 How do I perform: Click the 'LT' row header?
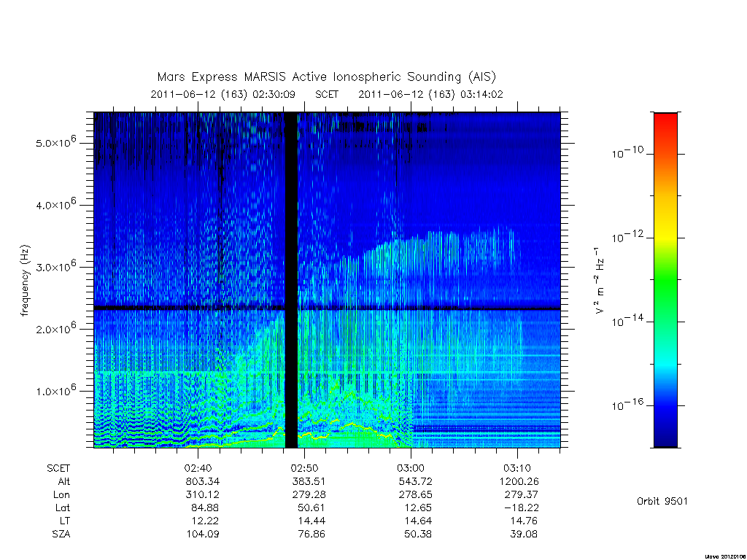click(x=65, y=521)
